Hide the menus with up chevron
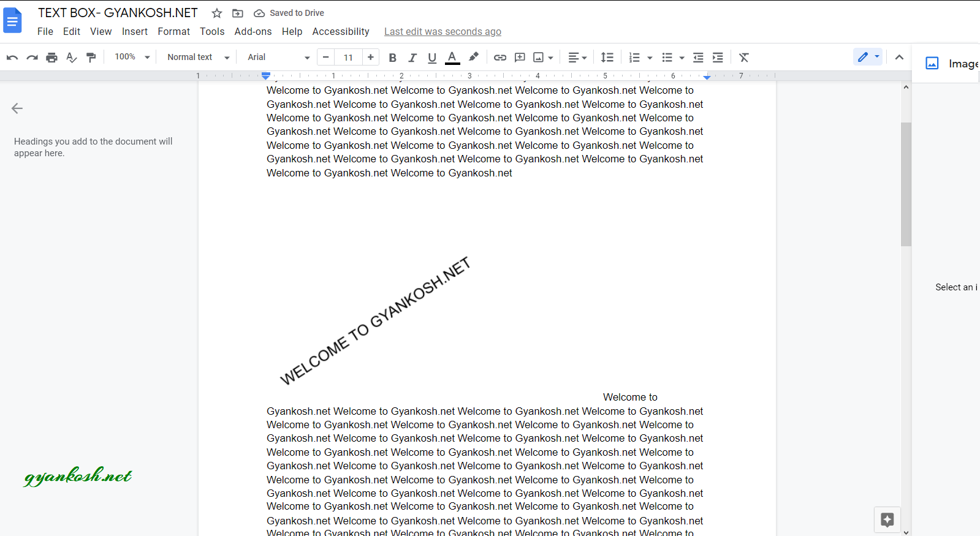The image size is (980, 536). click(x=899, y=57)
